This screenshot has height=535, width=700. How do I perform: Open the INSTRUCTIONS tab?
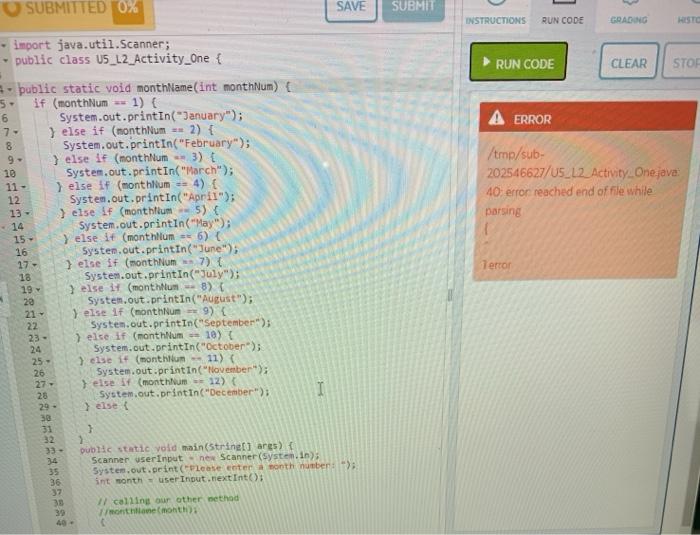496,15
